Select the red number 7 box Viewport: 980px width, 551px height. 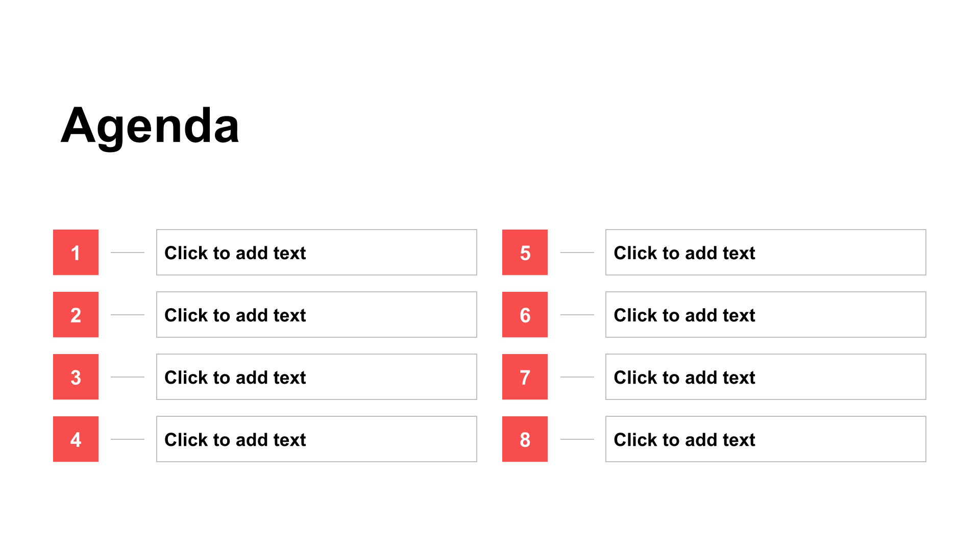point(525,377)
